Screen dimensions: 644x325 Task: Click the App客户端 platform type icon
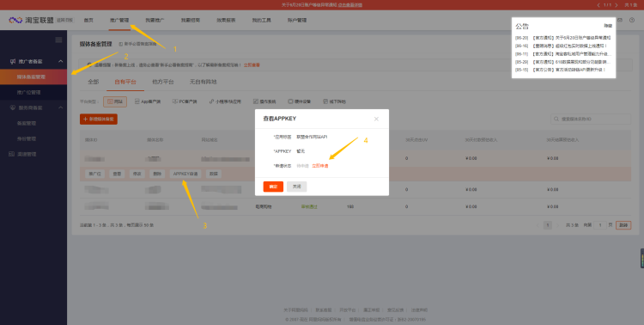pos(137,101)
